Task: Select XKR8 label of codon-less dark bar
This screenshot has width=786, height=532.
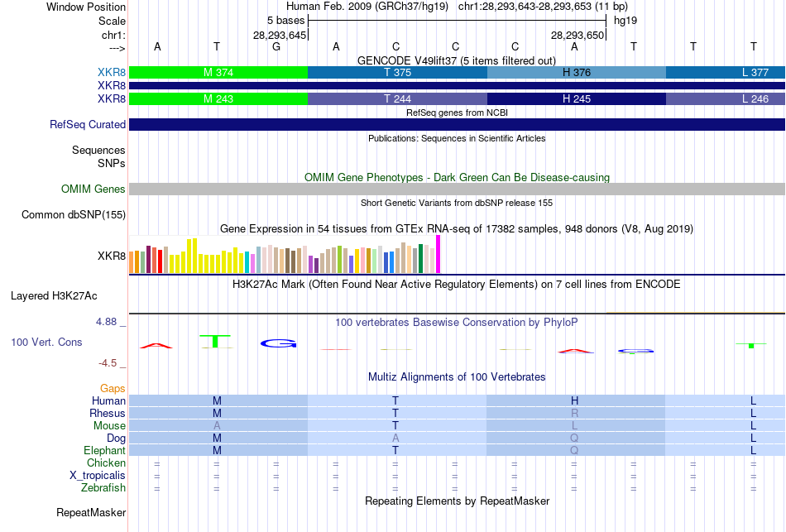Action: coord(112,86)
